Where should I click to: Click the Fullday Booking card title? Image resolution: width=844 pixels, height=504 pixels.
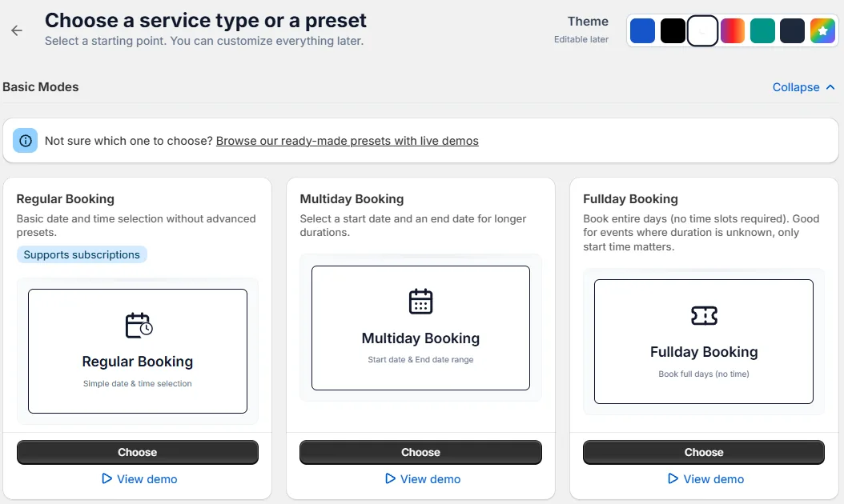tap(630, 199)
